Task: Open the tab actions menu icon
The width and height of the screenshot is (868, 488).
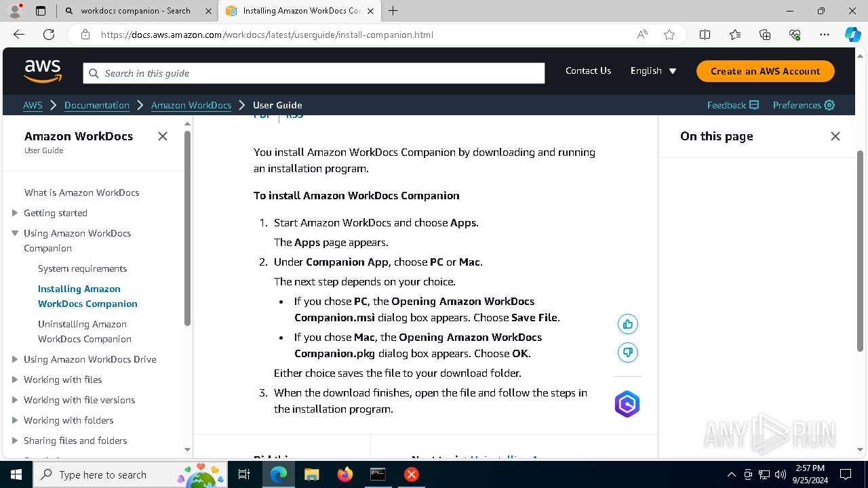Action: click(x=41, y=11)
